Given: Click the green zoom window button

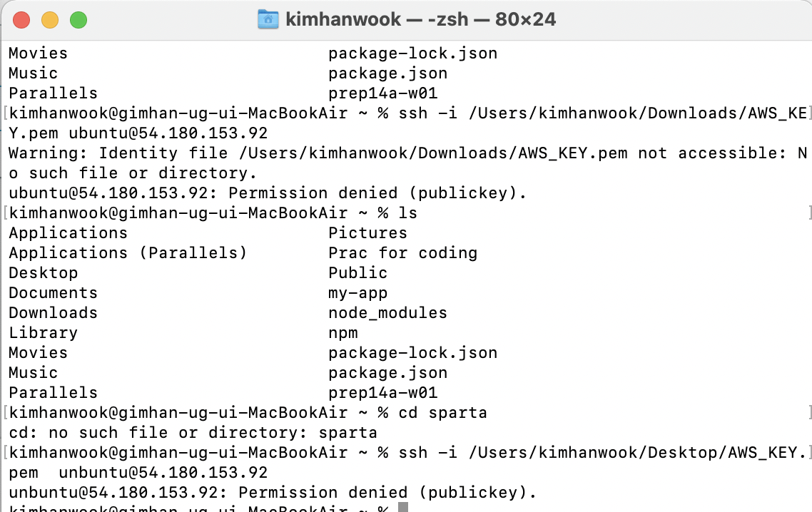Looking at the screenshot, I should 78,20.
